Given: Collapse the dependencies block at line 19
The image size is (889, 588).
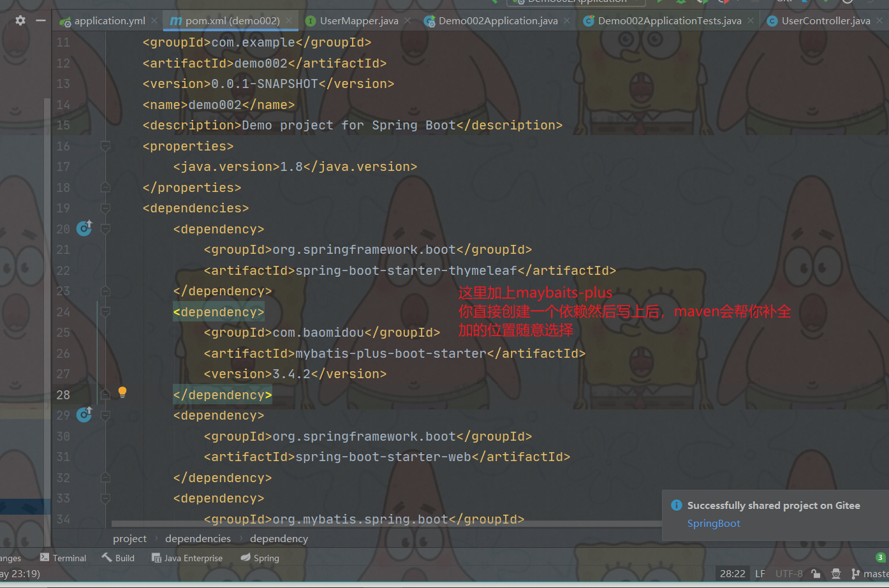Looking at the screenshot, I should pyautogui.click(x=106, y=208).
